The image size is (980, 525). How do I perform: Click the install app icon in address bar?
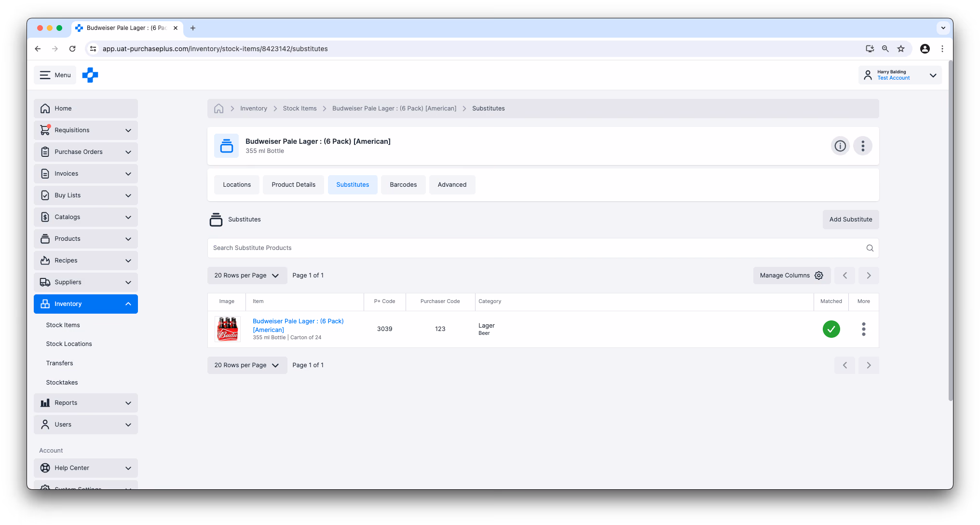pos(870,49)
